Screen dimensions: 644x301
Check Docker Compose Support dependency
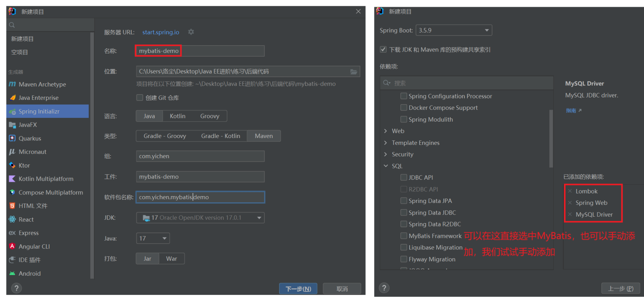click(x=404, y=108)
